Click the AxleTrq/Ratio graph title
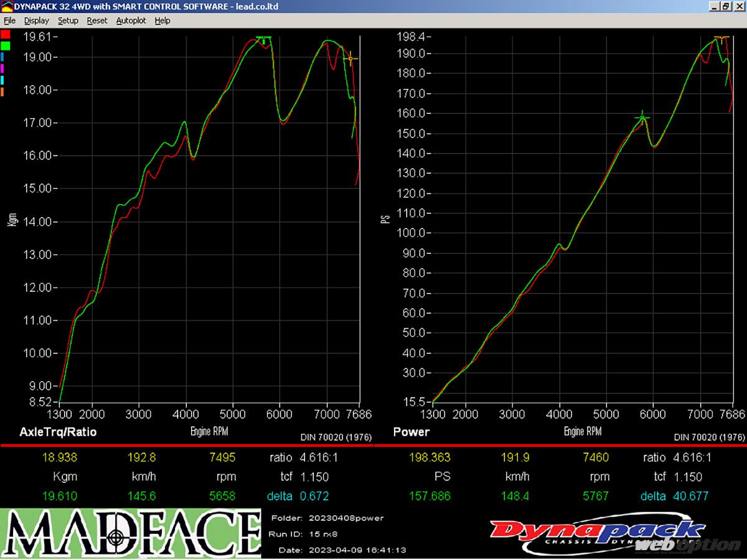747x560 pixels. [58, 432]
